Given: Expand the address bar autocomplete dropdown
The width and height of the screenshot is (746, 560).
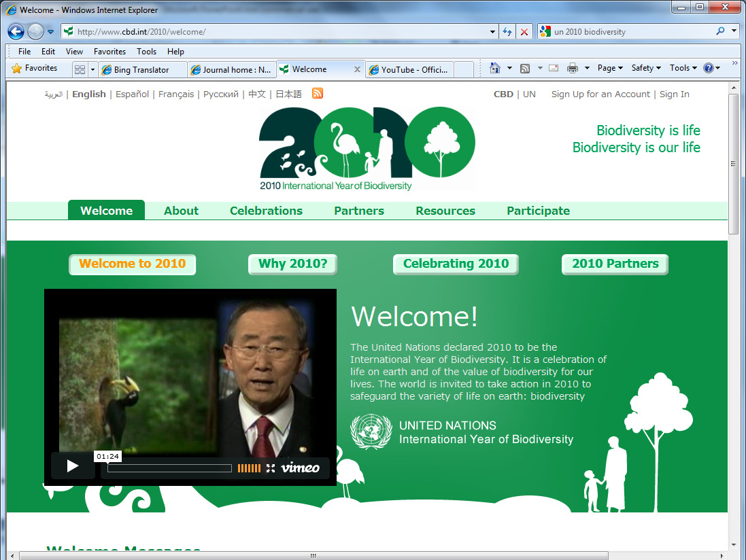Looking at the screenshot, I should pyautogui.click(x=492, y=32).
